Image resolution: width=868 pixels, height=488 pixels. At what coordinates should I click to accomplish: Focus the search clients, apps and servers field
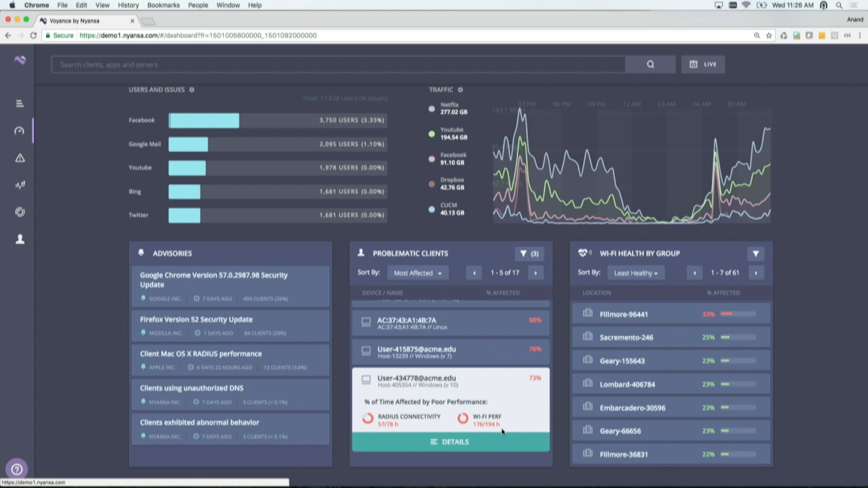(339, 64)
